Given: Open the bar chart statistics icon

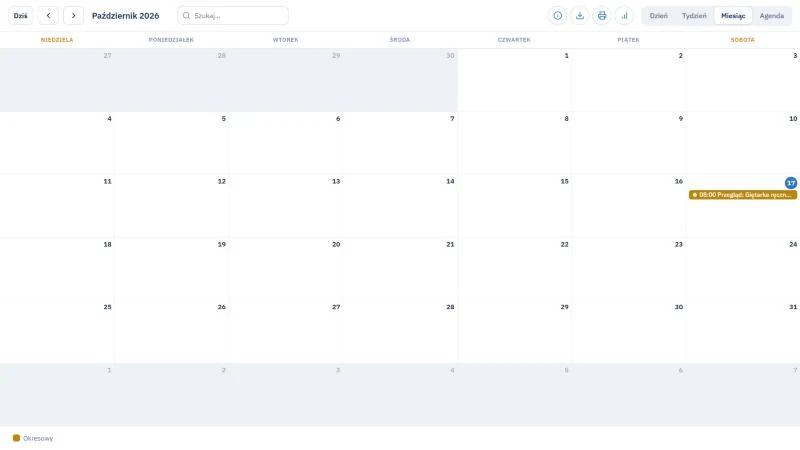Looking at the screenshot, I should 624,16.
